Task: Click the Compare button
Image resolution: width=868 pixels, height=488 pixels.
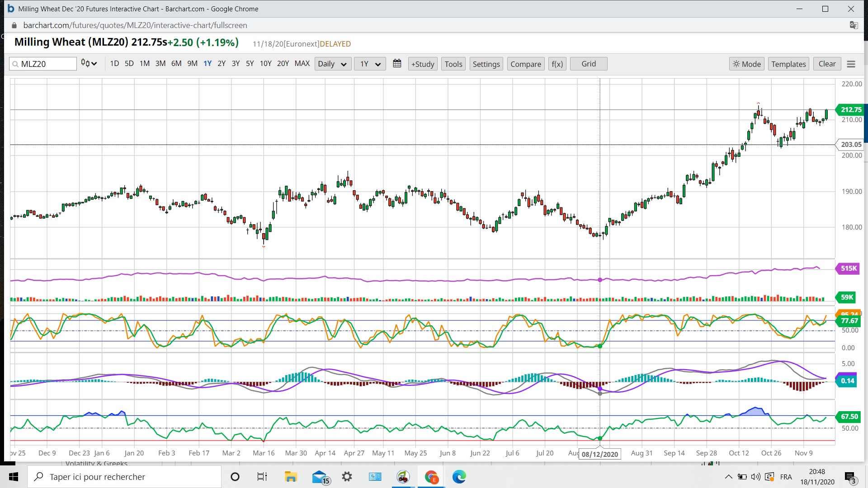Action: click(x=525, y=64)
